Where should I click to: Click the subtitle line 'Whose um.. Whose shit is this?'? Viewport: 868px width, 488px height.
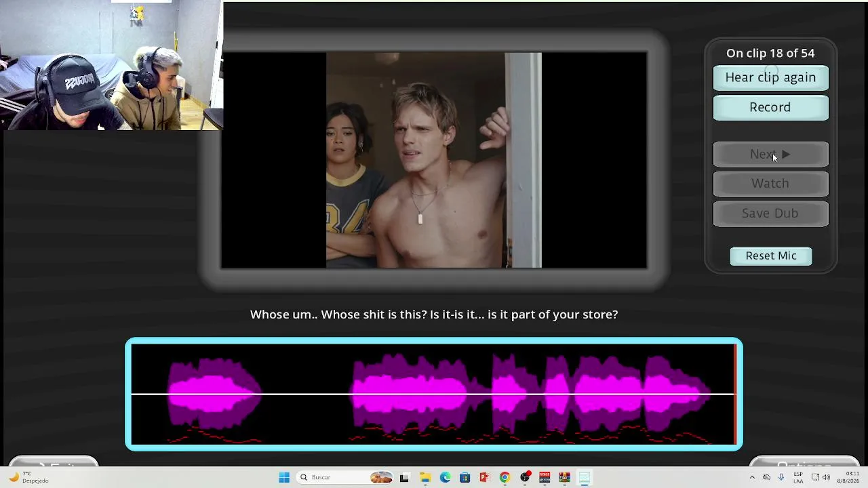pyautogui.click(x=434, y=314)
